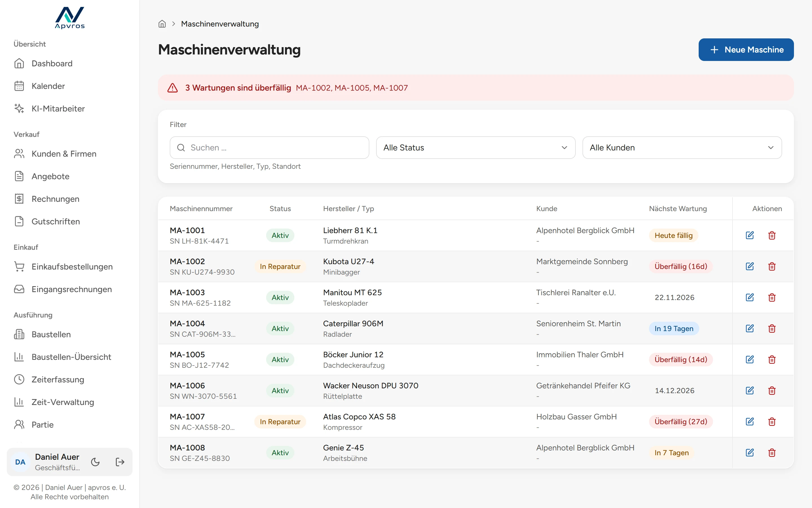Open edit icon for MA-1003

(x=750, y=297)
